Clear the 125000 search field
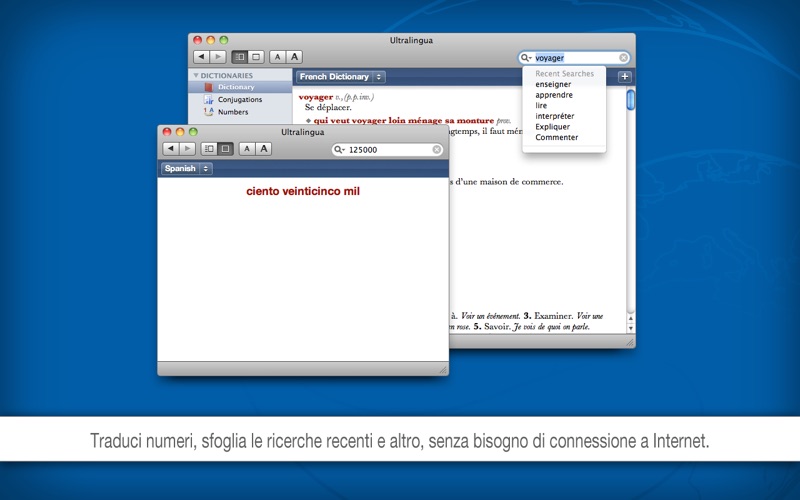The height and width of the screenshot is (500, 800). click(437, 149)
